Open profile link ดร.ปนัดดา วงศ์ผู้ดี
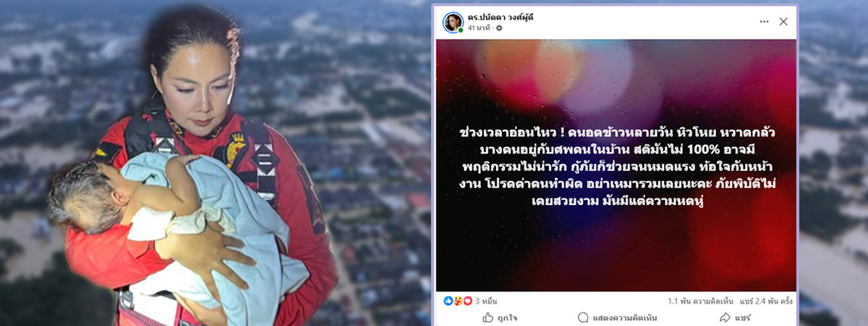 click(x=500, y=17)
